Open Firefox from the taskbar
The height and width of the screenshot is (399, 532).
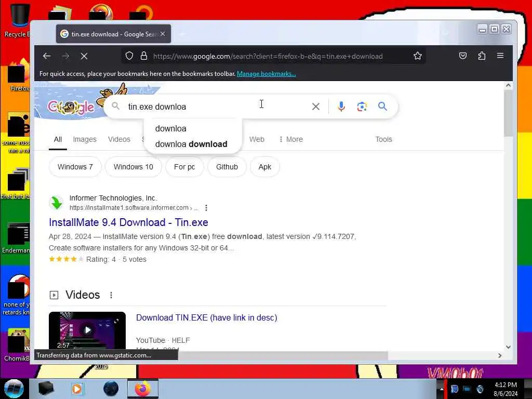[x=143, y=389]
